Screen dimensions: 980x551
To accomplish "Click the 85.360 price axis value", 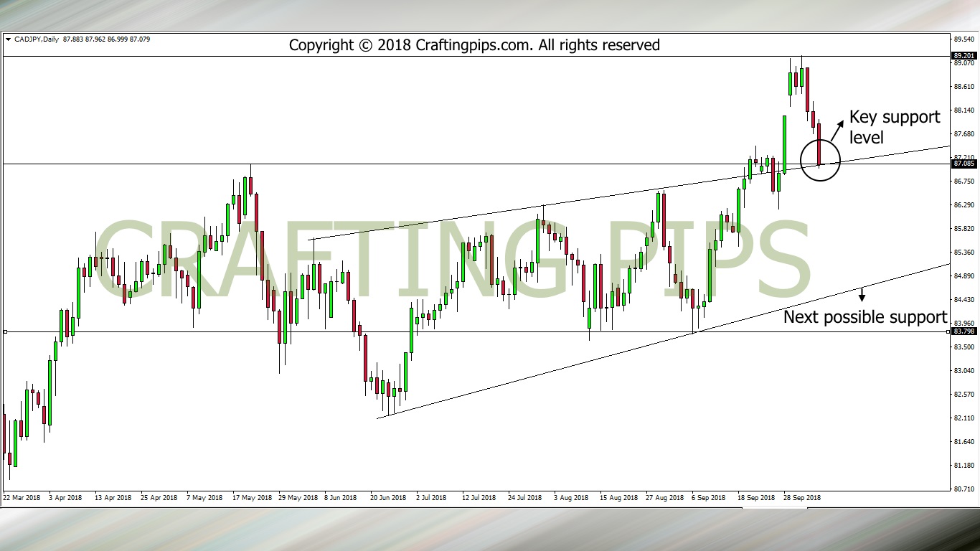I will pos(963,253).
